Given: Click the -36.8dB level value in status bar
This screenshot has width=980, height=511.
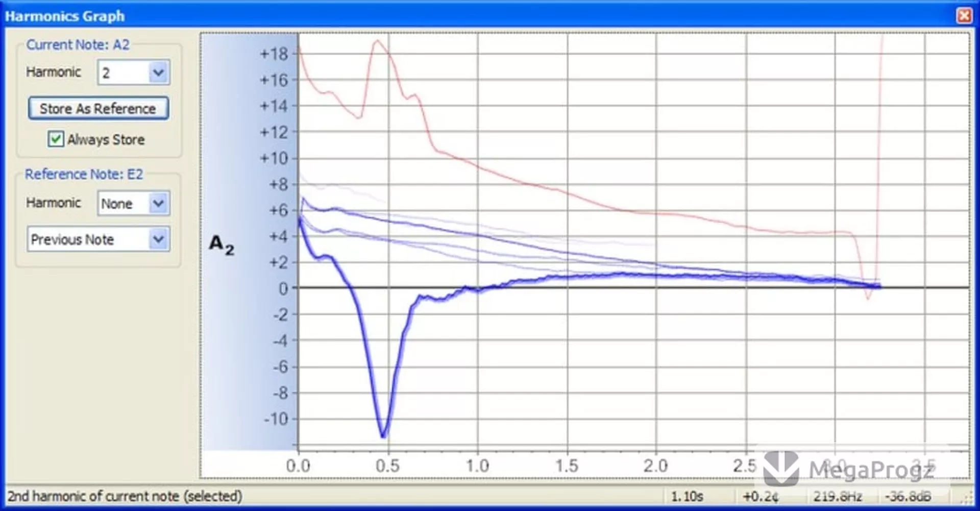Looking at the screenshot, I should pyautogui.click(x=908, y=496).
